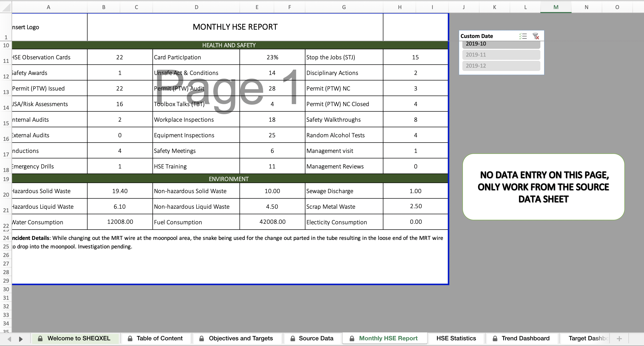Select the 2019-10 slicer item
This screenshot has width=644, height=346.
coord(501,44)
